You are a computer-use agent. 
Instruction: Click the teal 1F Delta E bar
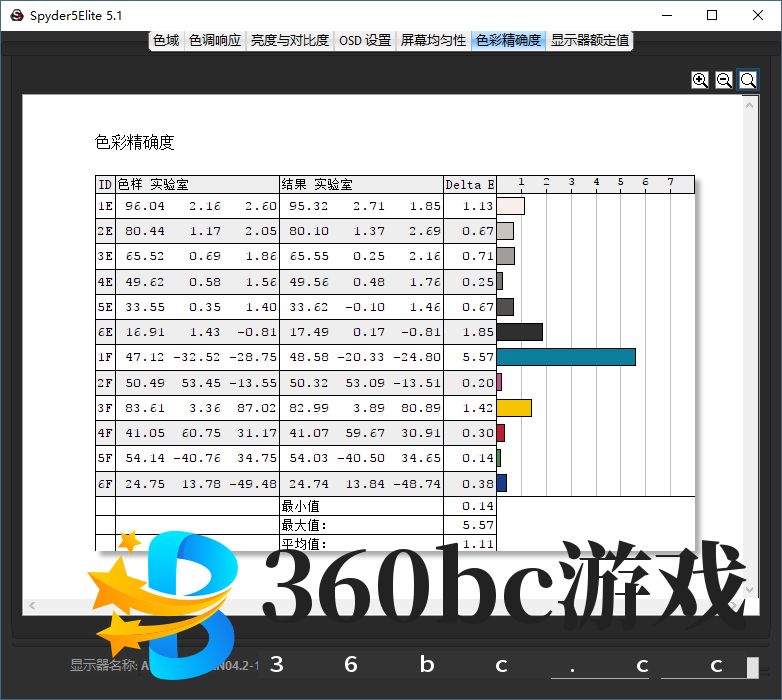coord(566,357)
